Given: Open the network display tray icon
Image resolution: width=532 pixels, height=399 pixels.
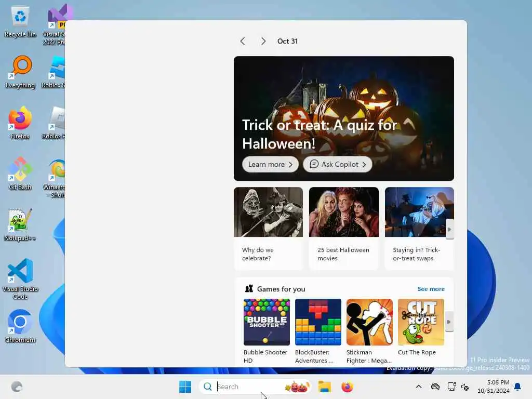Looking at the screenshot, I should pos(451,387).
